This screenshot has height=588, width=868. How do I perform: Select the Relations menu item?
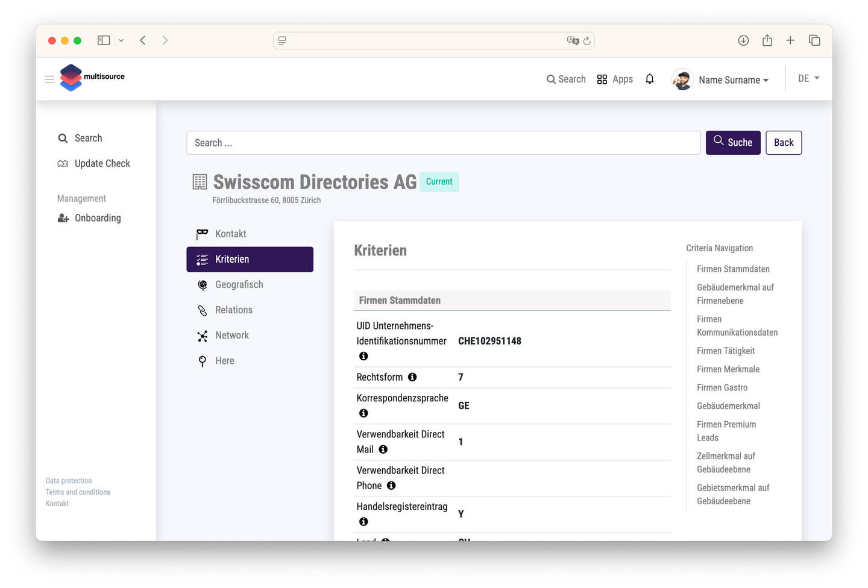(x=233, y=310)
